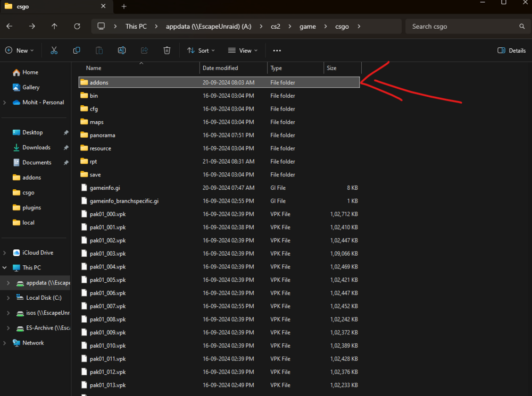Select the maps folder

pyautogui.click(x=219, y=122)
